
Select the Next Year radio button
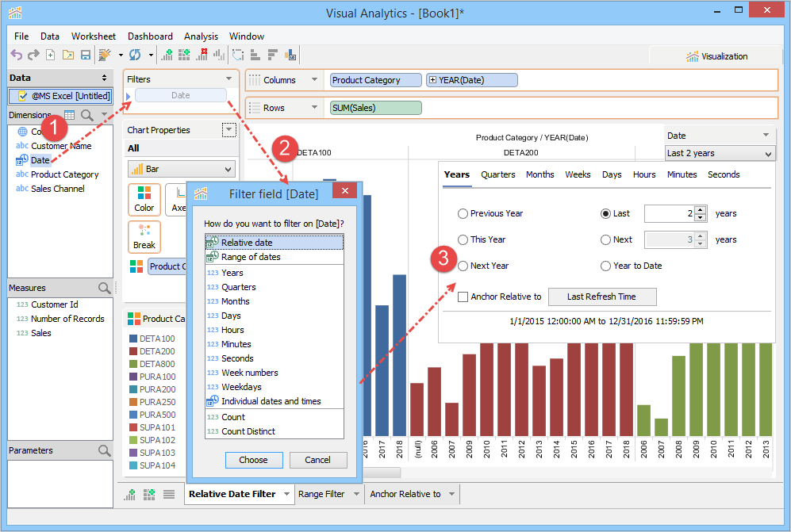463,266
